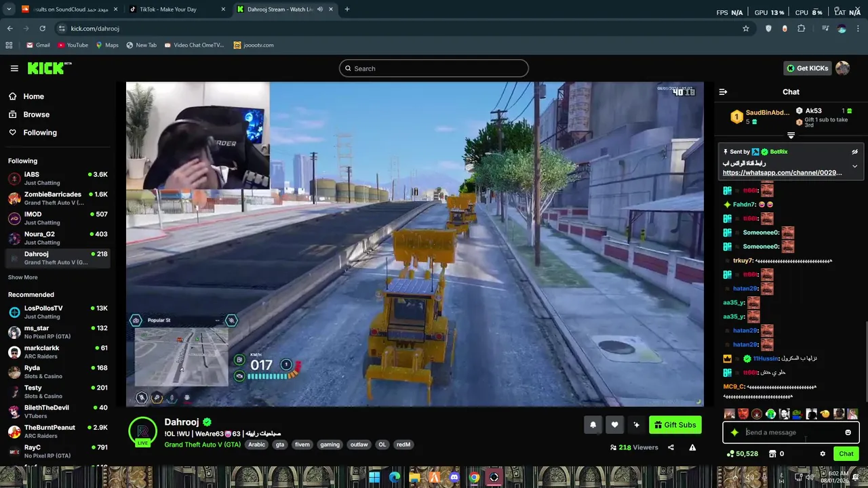Click the green sparkle in the message box
Image resolution: width=868 pixels, height=488 pixels.
coord(734,432)
